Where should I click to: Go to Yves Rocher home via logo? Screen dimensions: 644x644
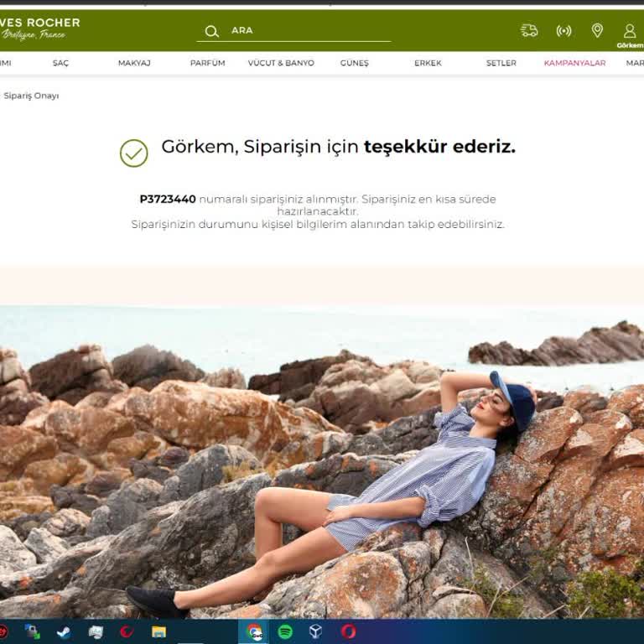coord(39,29)
